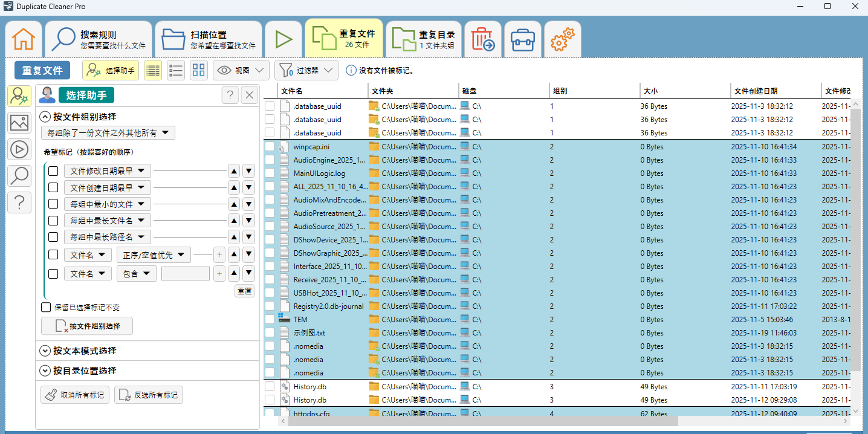Enable the 文件修改日期最早 selection criterion

pos(53,170)
